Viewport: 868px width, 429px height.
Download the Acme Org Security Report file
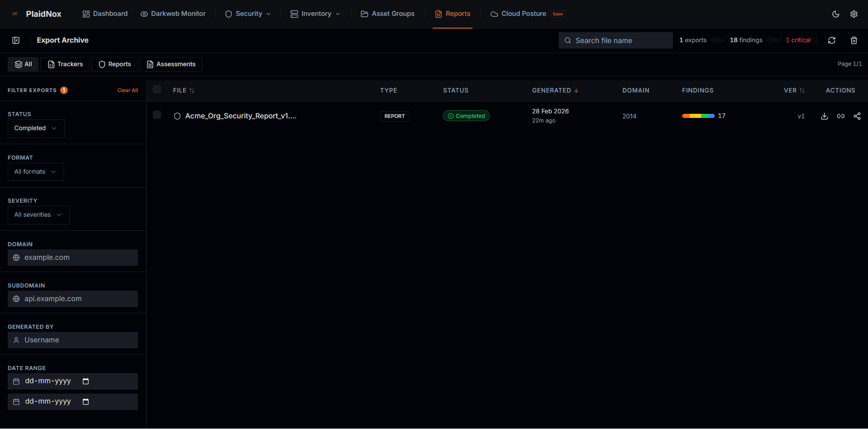(824, 116)
